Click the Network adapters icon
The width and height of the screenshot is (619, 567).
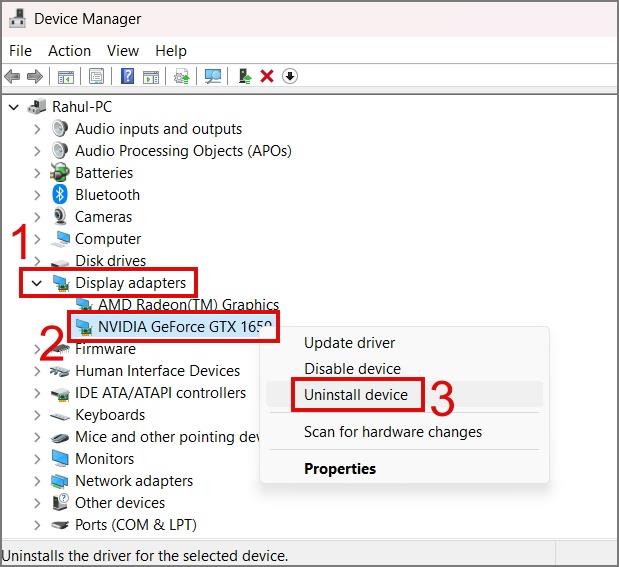[60, 481]
